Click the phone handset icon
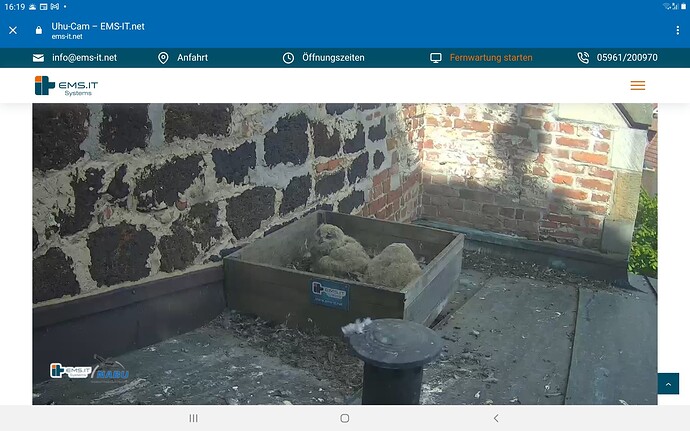Image resolution: width=690 pixels, height=431 pixels. point(583,58)
